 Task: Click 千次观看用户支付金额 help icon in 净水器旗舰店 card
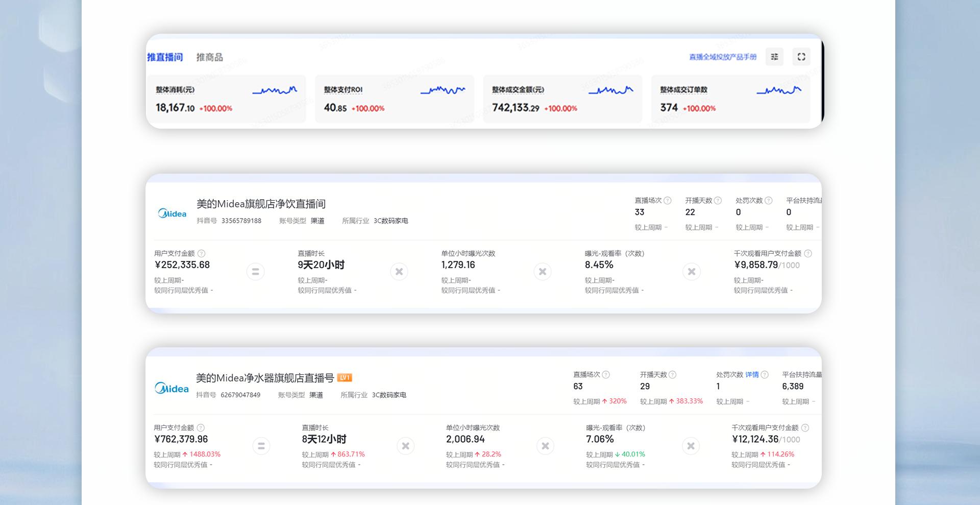coord(805,428)
